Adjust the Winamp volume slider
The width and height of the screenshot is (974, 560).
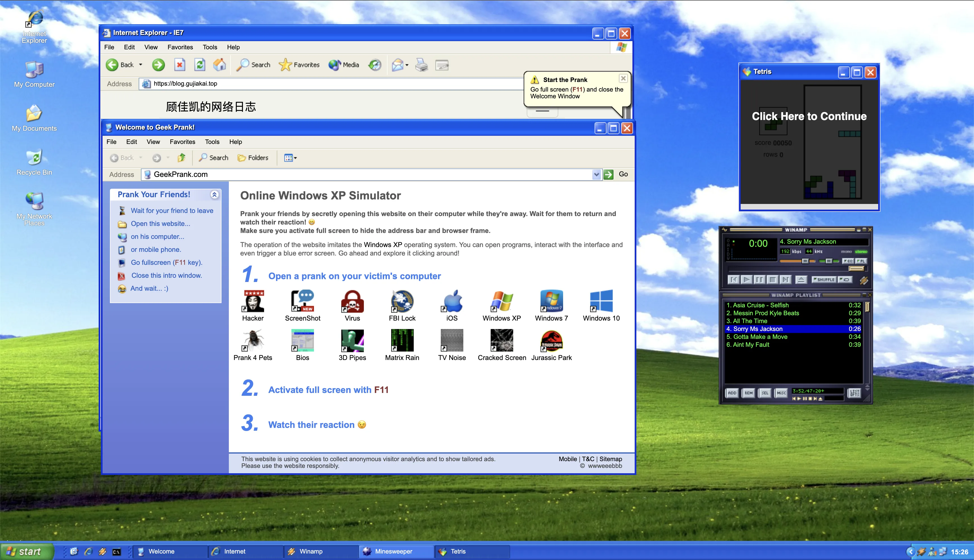(x=797, y=261)
